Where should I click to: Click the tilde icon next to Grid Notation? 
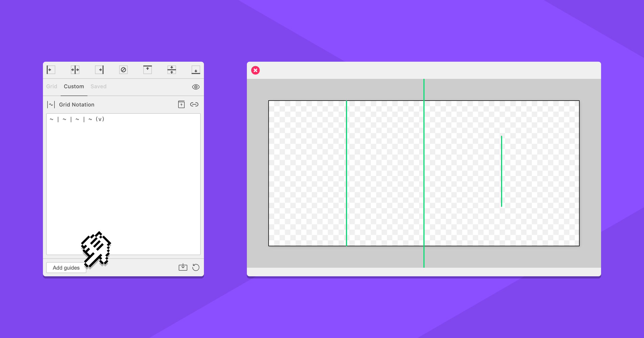(x=51, y=105)
